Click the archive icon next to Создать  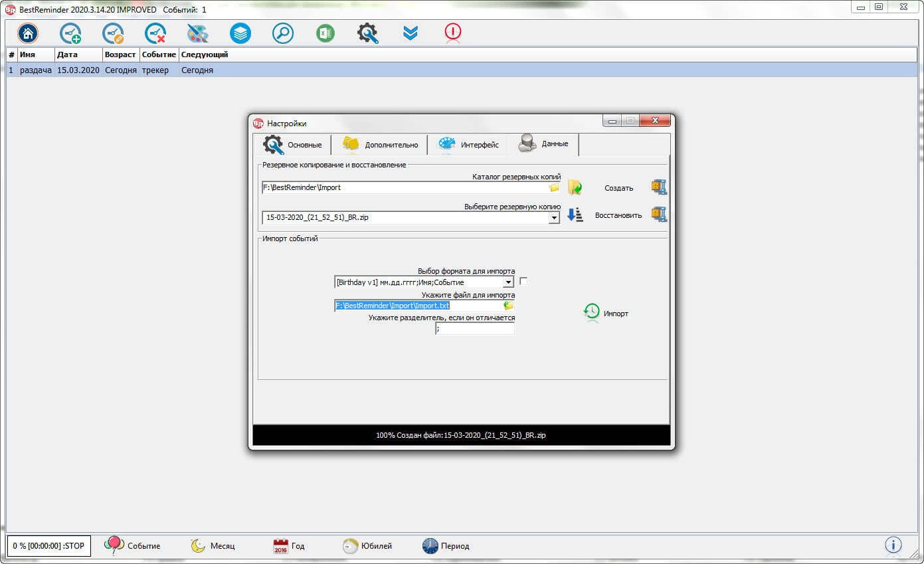[x=659, y=187]
